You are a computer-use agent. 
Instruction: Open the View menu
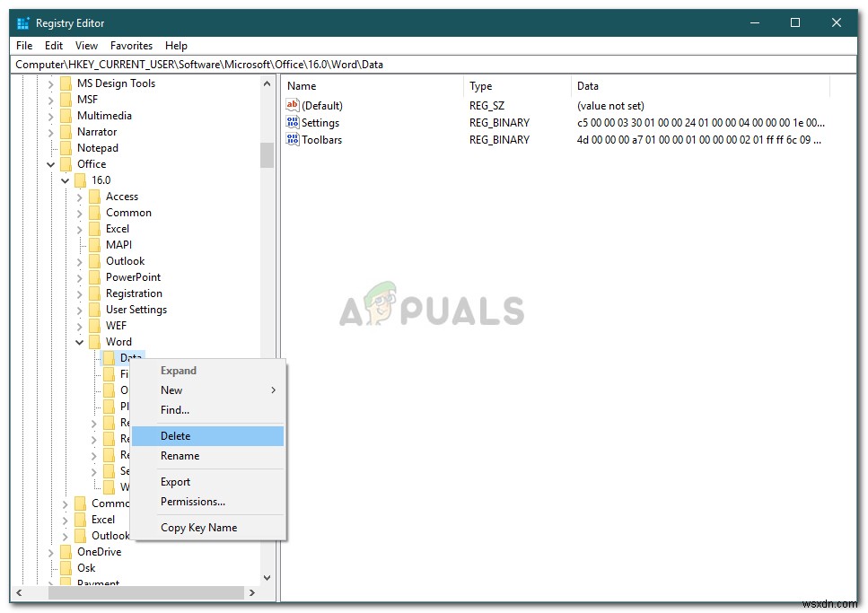[x=86, y=46]
